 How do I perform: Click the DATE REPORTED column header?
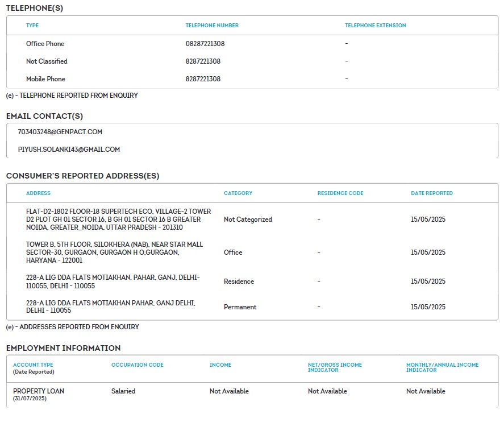432,193
